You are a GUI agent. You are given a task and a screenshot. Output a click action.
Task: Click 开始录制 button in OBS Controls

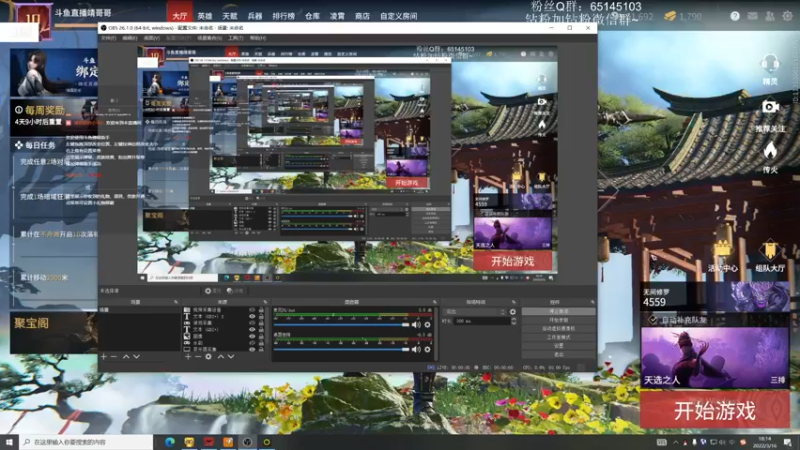(x=559, y=320)
